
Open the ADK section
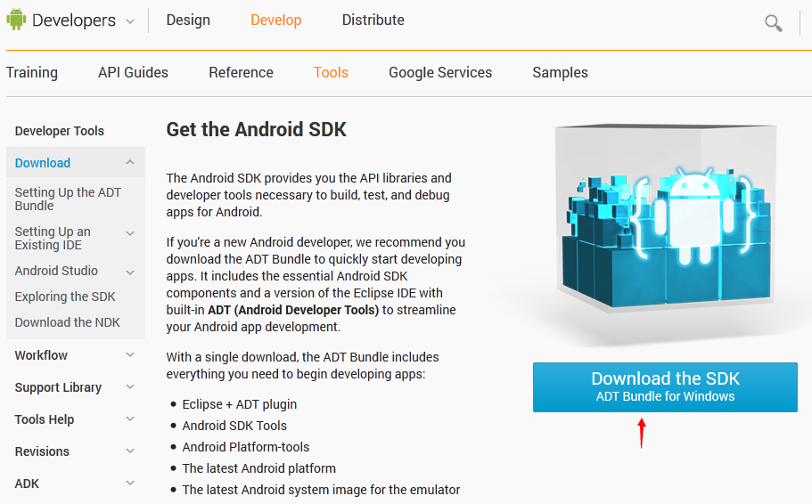coord(27,484)
